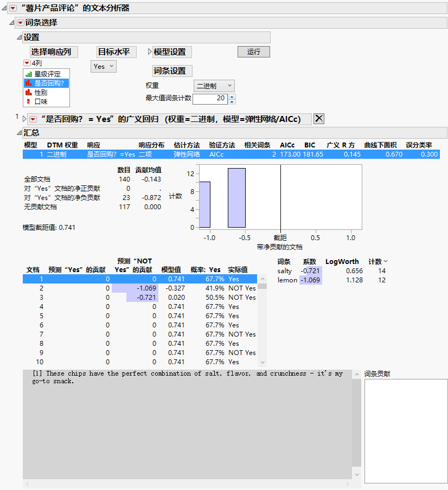Click the 模型截距值: 0.741 text
Viewport: 448px width, 490px height.
[49, 228]
